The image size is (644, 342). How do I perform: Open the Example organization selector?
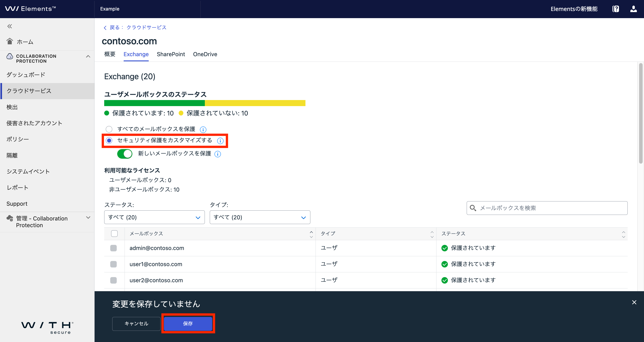tap(147, 9)
